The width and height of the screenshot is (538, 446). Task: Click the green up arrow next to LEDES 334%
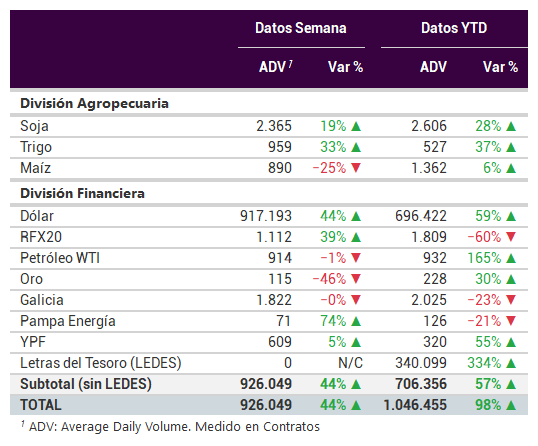point(511,363)
